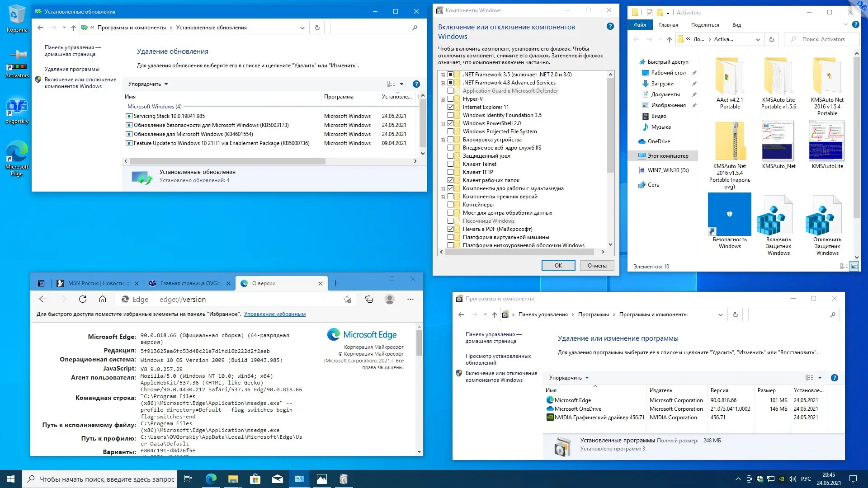Click add-to-favorites star icon in Edge
The width and height of the screenshot is (868, 488).
(347, 299)
